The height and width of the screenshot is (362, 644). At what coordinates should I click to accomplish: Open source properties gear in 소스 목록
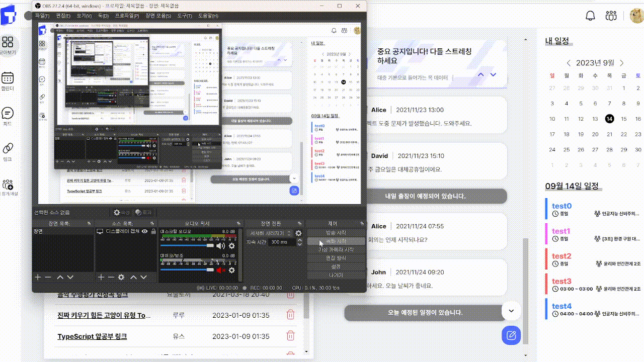(121, 277)
